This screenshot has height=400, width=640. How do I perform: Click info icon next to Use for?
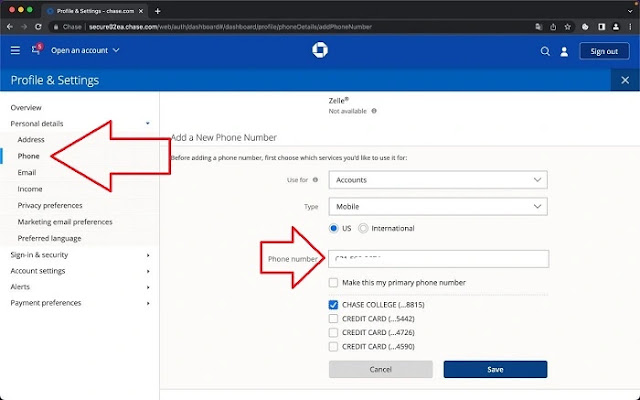click(315, 180)
